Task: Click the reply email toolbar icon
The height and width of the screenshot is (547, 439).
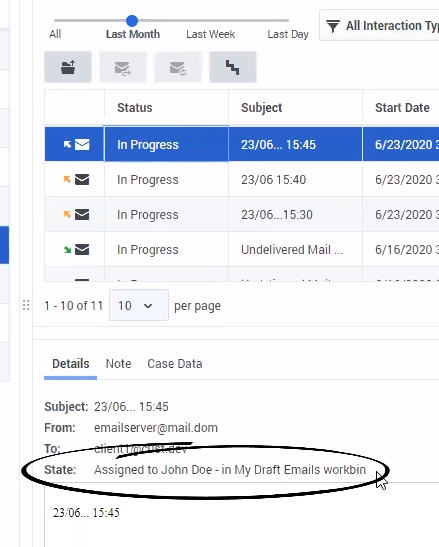Action: 123,67
